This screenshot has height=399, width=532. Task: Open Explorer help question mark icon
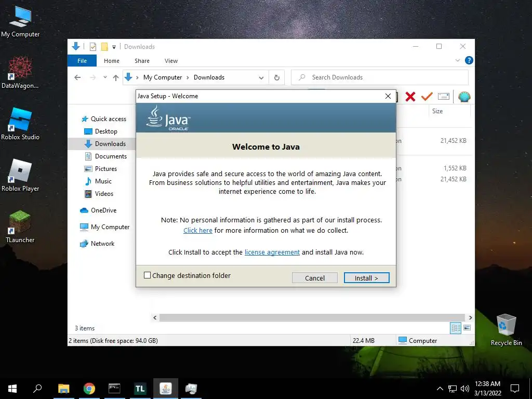pyautogui.click(x=469, y=60)
